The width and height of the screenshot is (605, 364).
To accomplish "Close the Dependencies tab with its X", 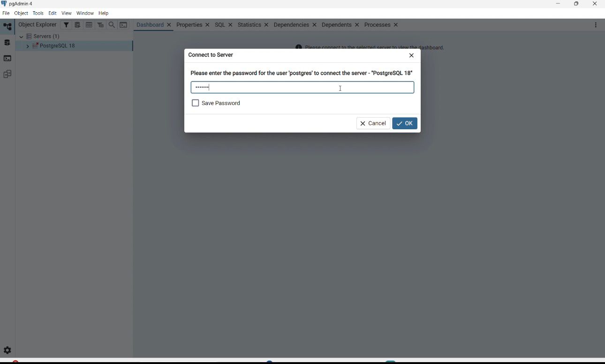I will click(x=314, y=25).
